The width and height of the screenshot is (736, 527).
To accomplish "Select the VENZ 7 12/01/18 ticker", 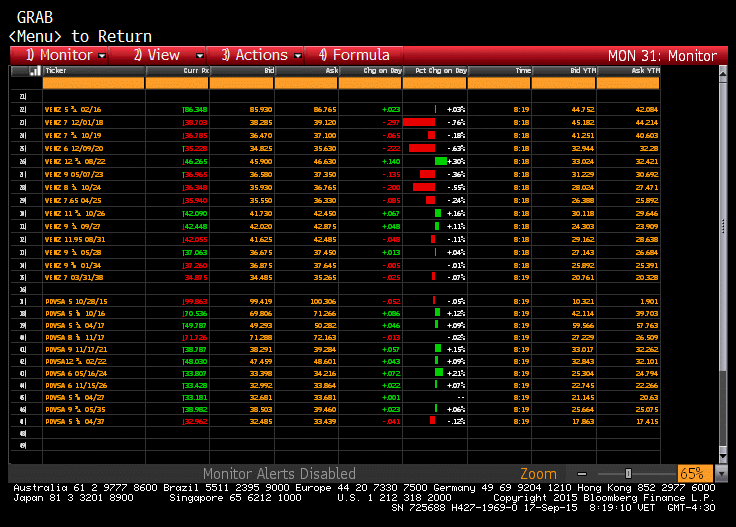I will [74, 122].
